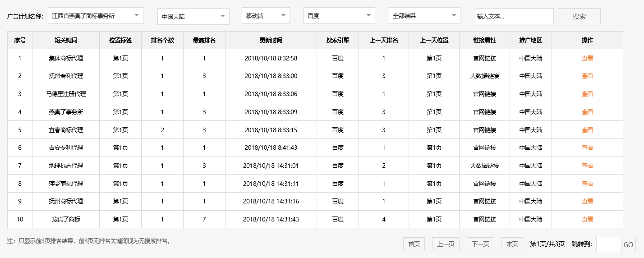Select keyword cell 马德里注册代理
Viewport: 644px width, 258px height.
[66, 94]
